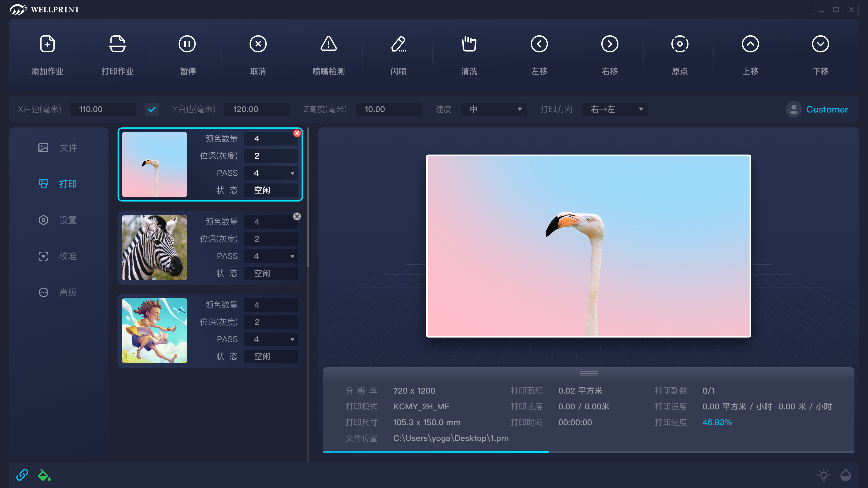
Task: Return the carriage to 原点 origin
Action: click(x=680, y=44)
